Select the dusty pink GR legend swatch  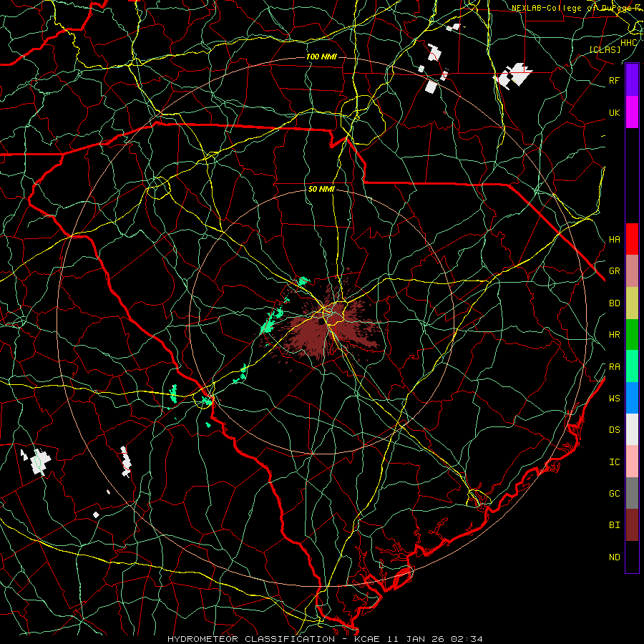[x=632, y=270]
